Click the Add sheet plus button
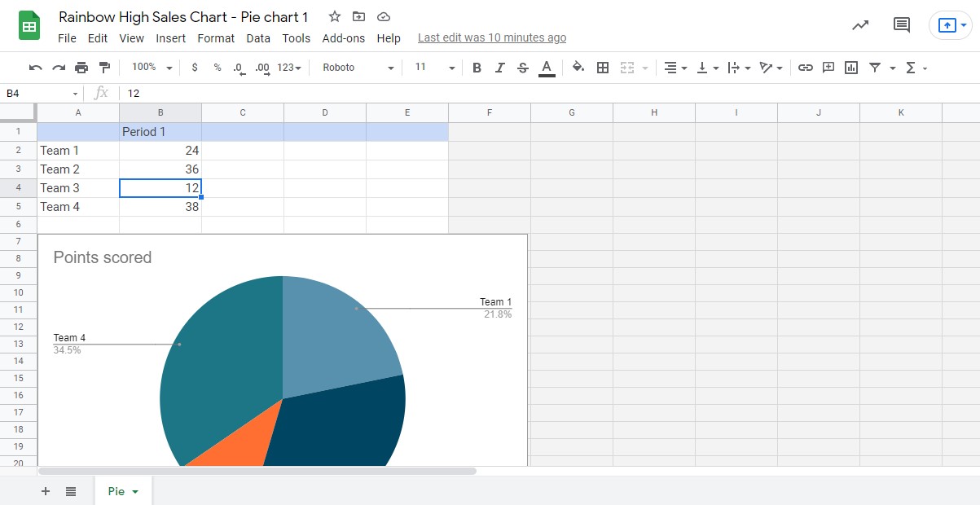This screenshot has height=505, width=980. click(46, 491)
